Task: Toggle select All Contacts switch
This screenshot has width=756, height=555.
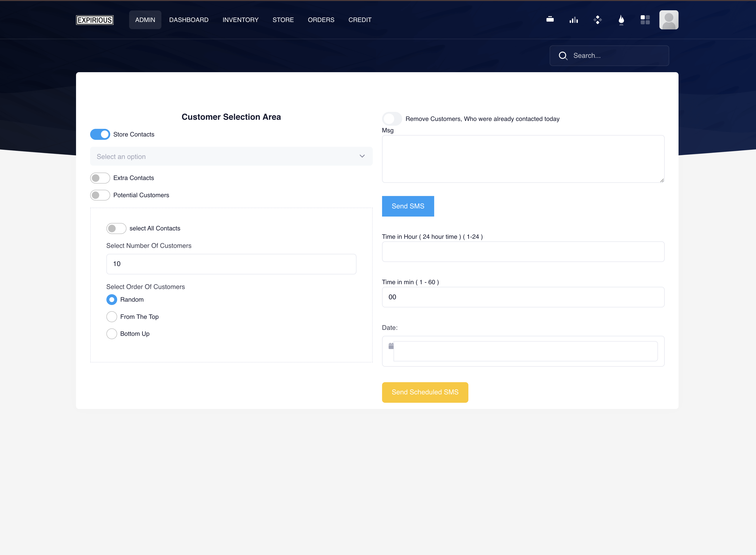Action: tap(116, 229)
